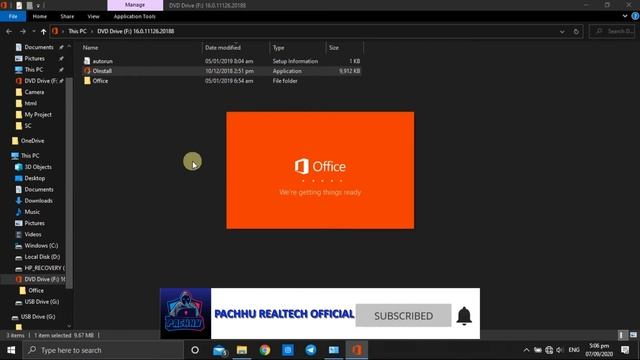Open USB Drive (G:) under This PC

pos(42,302)
